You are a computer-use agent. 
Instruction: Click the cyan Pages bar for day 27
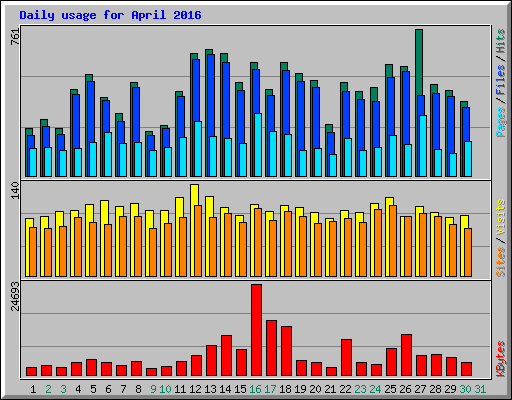coord(423,146)
